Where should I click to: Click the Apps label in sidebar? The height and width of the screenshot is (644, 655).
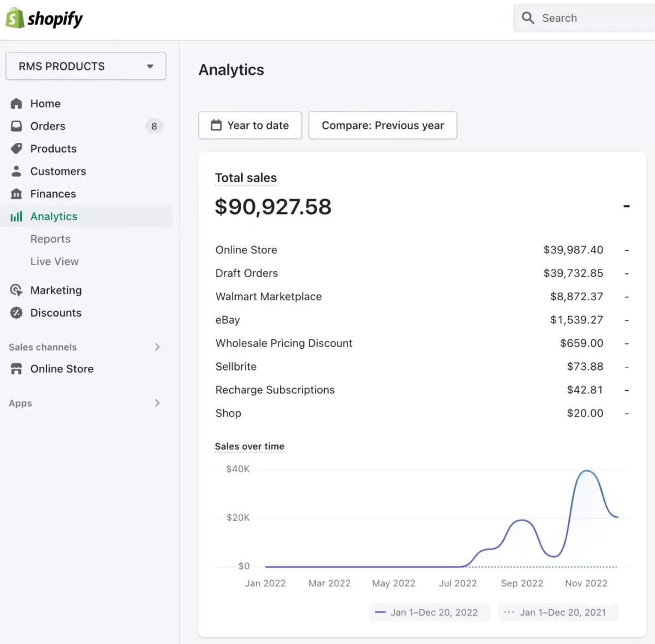[20, 403]
